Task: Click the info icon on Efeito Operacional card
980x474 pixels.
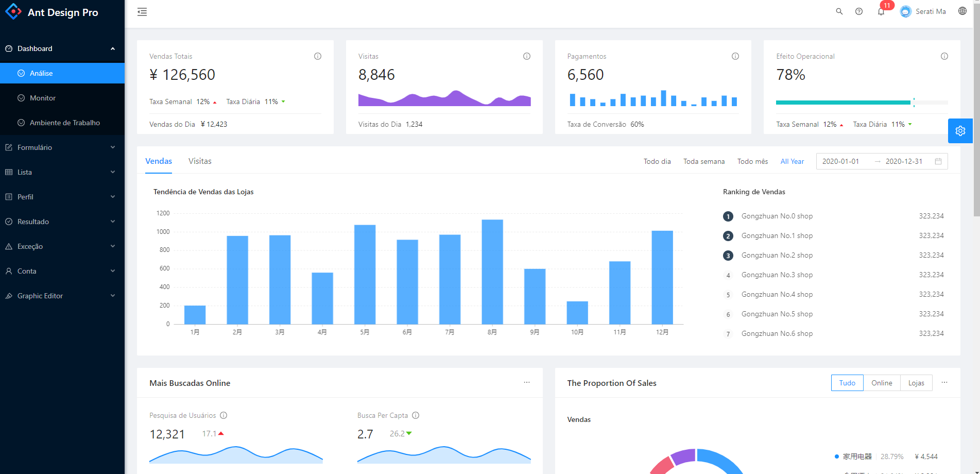Action: [944, 56]
